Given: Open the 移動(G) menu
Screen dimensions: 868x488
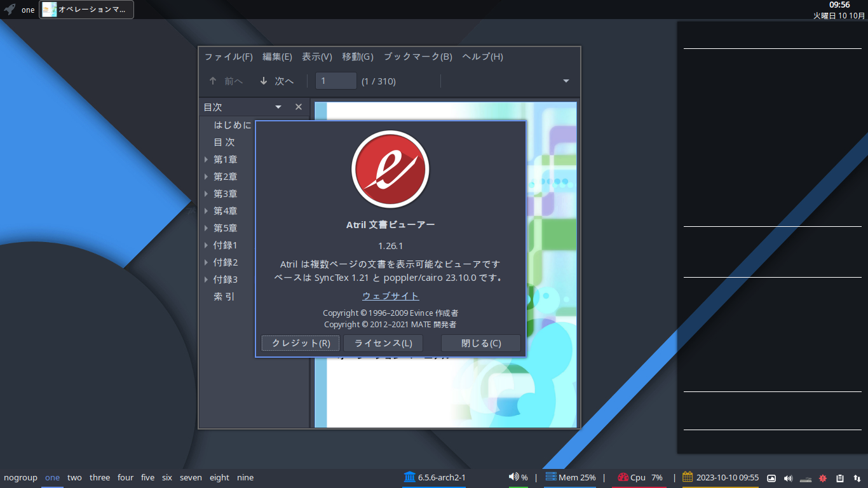Looking at the screenshot, I should click(358, 57).
